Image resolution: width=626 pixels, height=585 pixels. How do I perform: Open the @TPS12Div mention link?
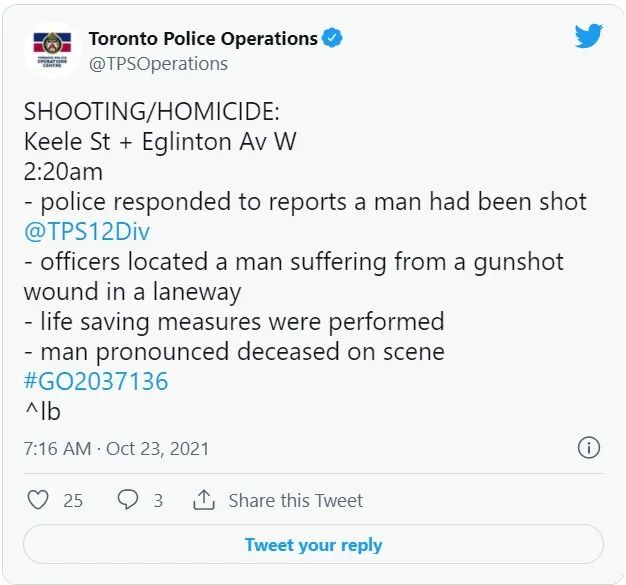pos(87,232)
